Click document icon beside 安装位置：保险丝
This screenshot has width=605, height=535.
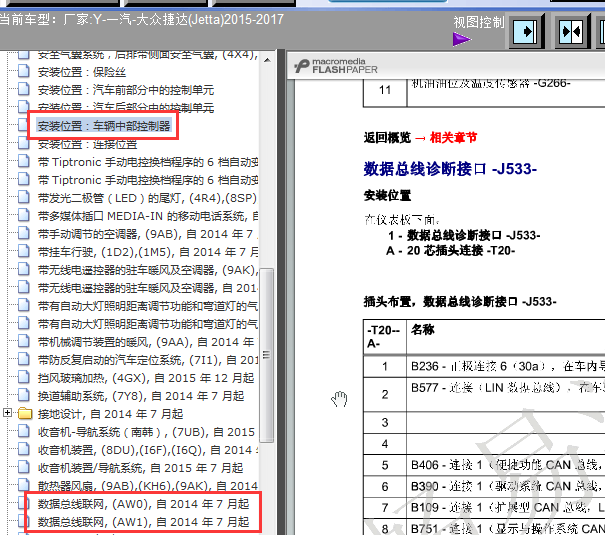pos(24,71)
